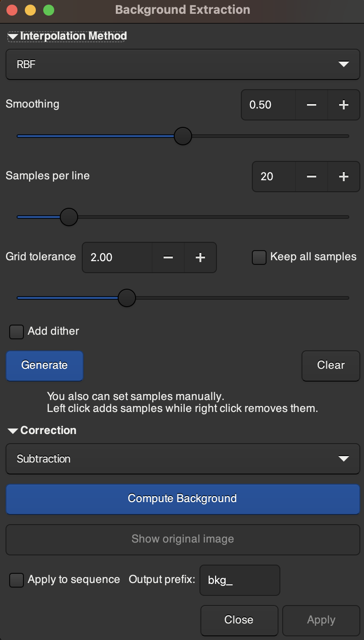Viewport: 364px width, 640px height.
Task: Clear all background samples
Action: point(330,366)
